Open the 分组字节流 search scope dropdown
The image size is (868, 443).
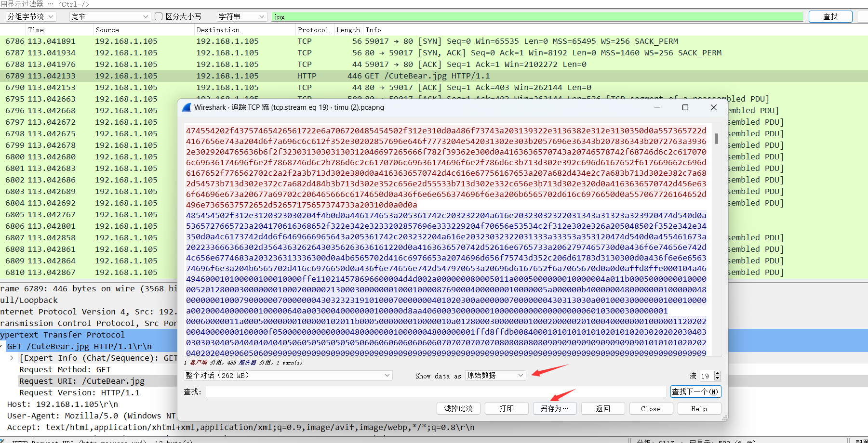tap(31, 16)
